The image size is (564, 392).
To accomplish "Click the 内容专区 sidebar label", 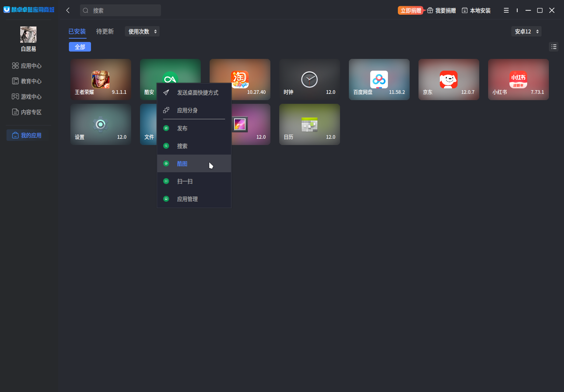I will pyautogui.click(x=31, y=112).
